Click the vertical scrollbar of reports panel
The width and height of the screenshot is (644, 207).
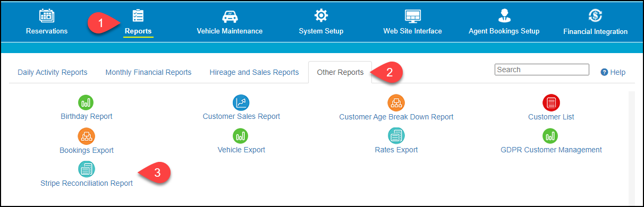[x=632, y=148]
